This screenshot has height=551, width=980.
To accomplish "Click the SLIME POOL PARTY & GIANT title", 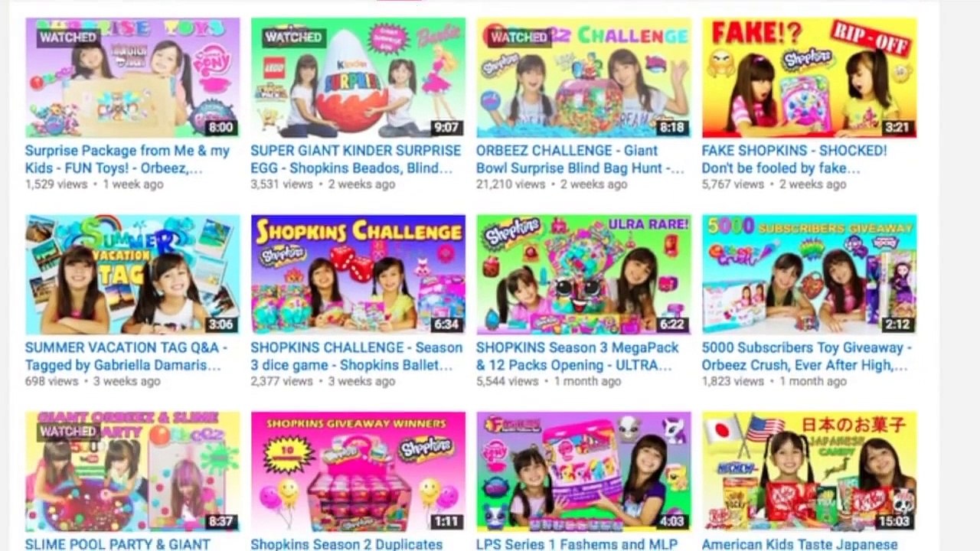I will [x=117, y=544].
